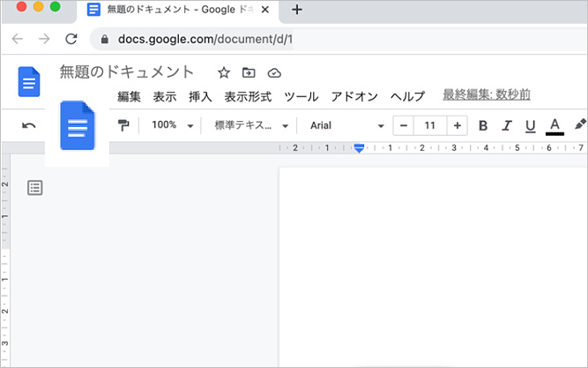Click the Google Docs home icon
588x368 pixels.
click(x=29, y=81)
